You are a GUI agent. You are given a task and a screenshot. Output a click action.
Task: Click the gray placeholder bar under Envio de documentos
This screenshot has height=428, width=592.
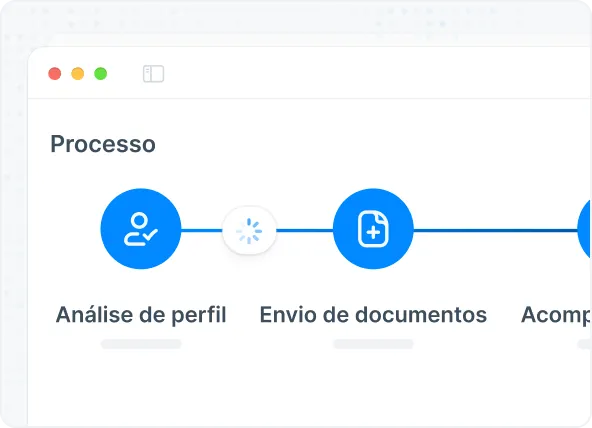click(x=373, y=344)
